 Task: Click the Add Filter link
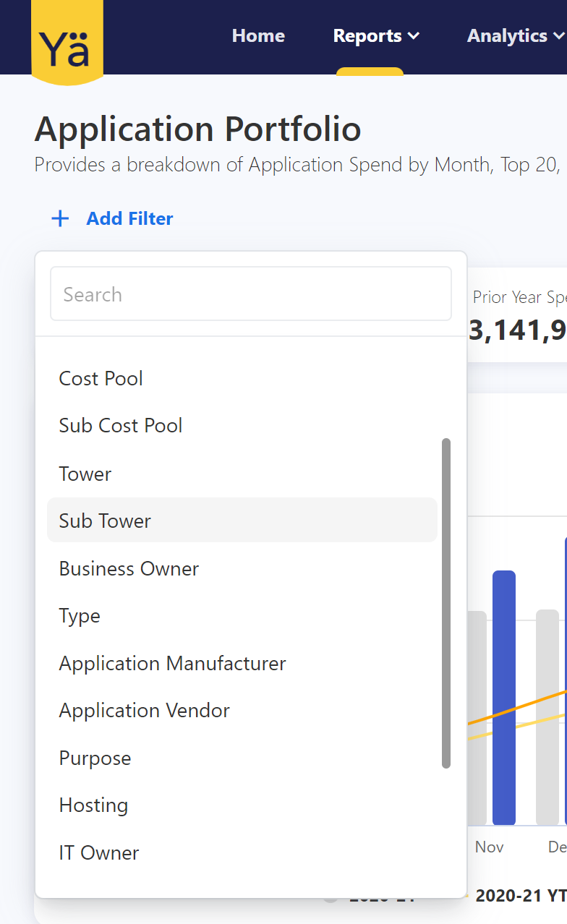click(129, 218)
